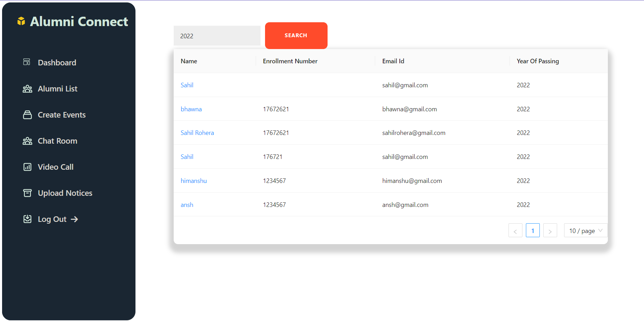Select the Chat Room group icon
Viewport: 644px width, 321px height.
(27, 141)
